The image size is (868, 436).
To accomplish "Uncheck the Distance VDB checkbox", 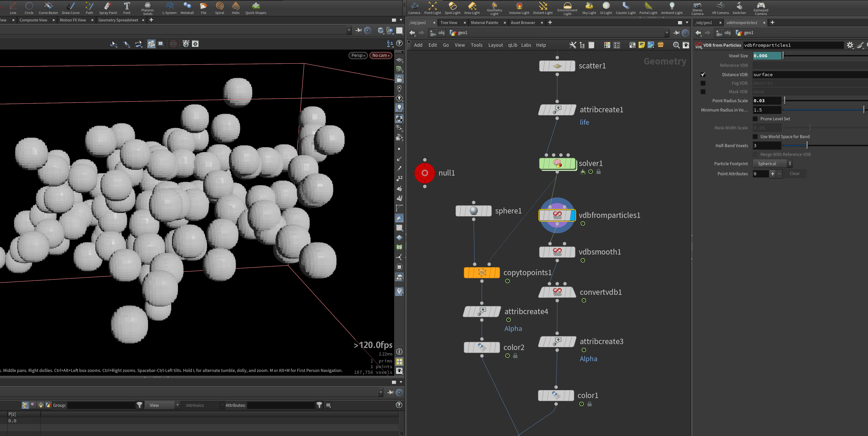I will click(x=703, y=75).
